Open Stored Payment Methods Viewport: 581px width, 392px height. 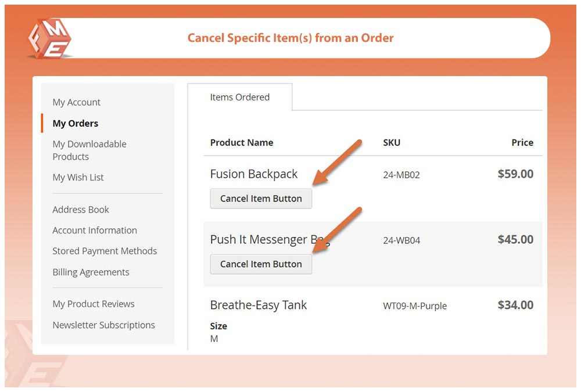(x=105, y=251)
